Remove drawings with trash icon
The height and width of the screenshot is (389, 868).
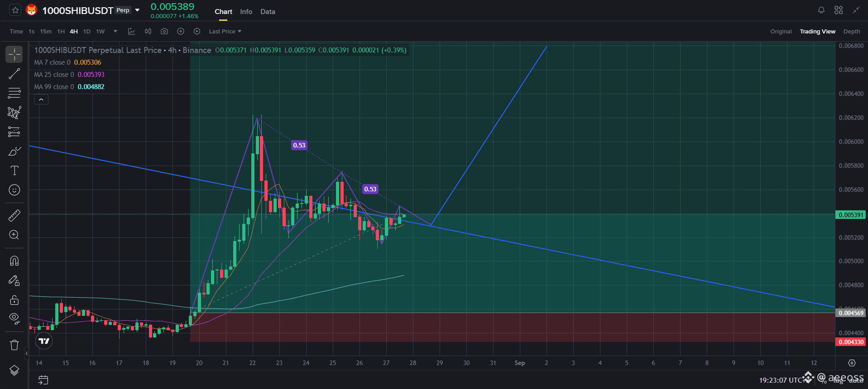click(x=14, y=345)
